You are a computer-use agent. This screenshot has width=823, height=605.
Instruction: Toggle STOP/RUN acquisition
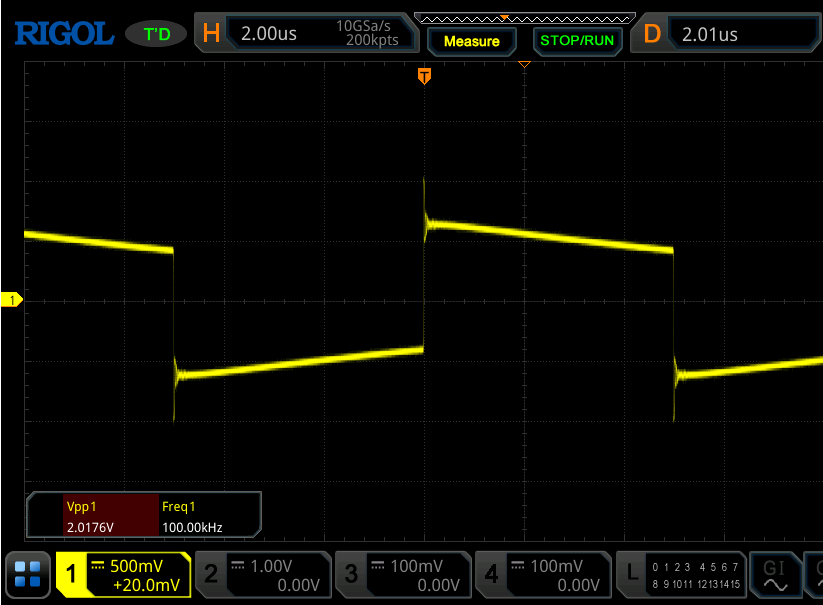click(x=577, y=40)
